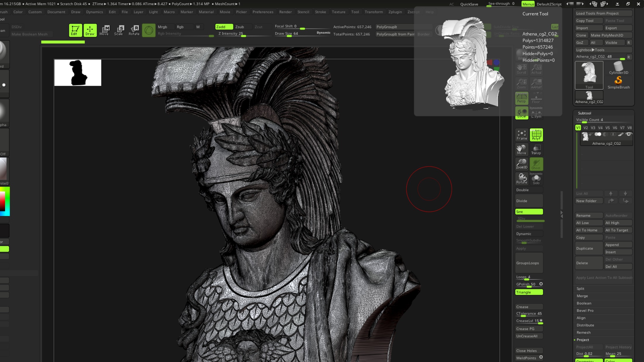644x362 pixels.
Task: Click the large Athena Tool thumbnail
Action: point(589,75)
